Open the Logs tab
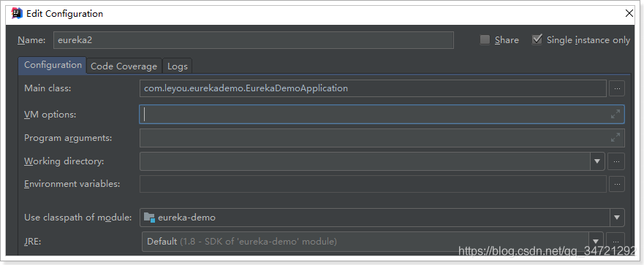This screenshot has height=265, width=644. click(178, 66)
